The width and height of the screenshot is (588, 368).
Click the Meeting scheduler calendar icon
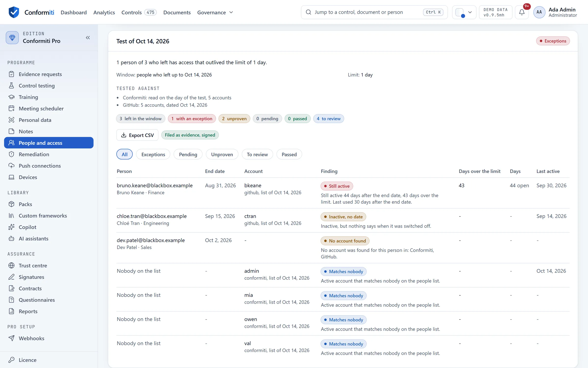pyautogui.click(x=12, y=108)
